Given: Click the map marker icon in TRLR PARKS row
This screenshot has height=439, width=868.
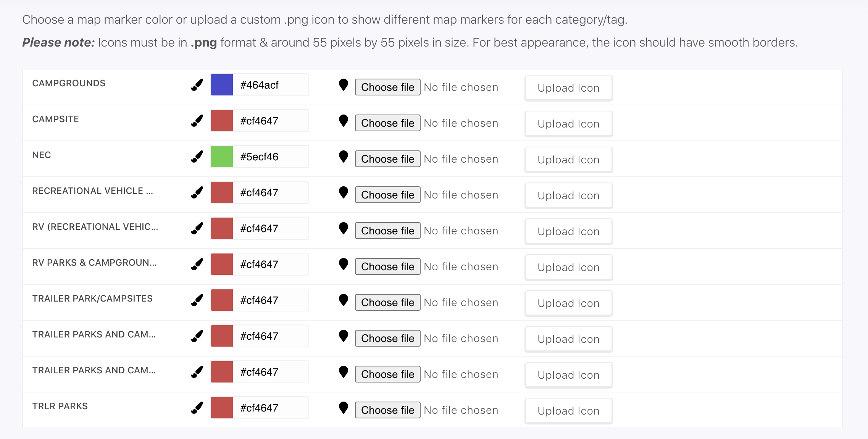Looking at the screenshot, I should [x=344, y=408].
